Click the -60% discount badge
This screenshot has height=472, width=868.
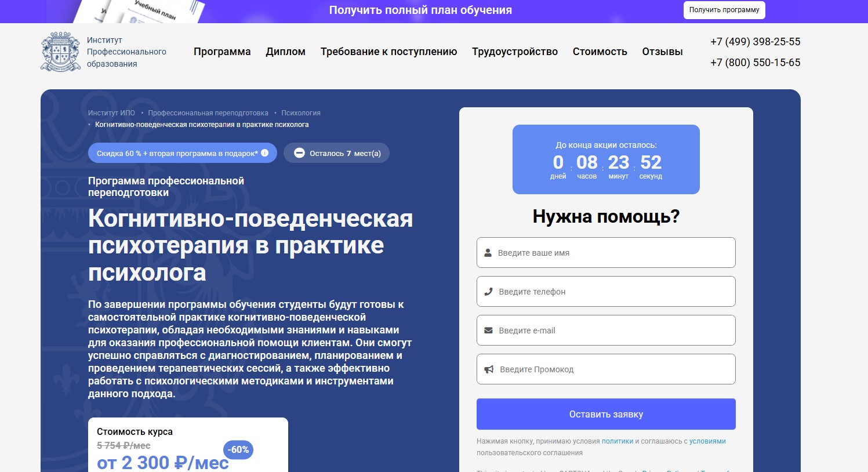237,449
